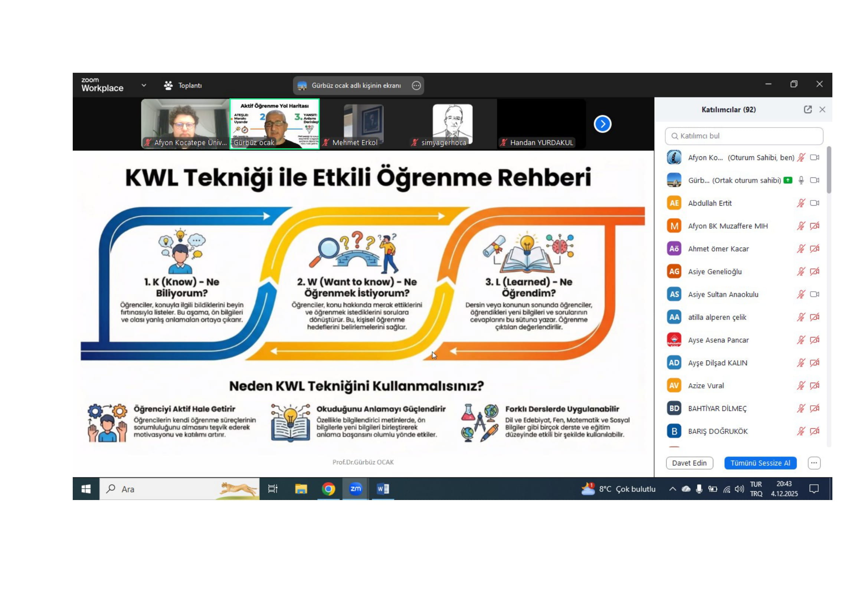
Task: Expand Zoom Workplace dropdown chevron
Action: pos(144,85)
